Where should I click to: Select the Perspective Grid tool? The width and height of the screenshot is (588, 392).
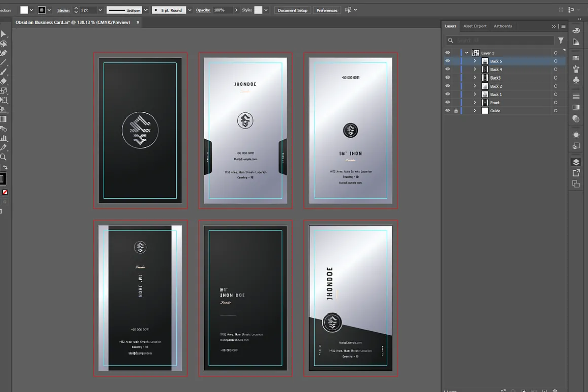tap(3, 110)
